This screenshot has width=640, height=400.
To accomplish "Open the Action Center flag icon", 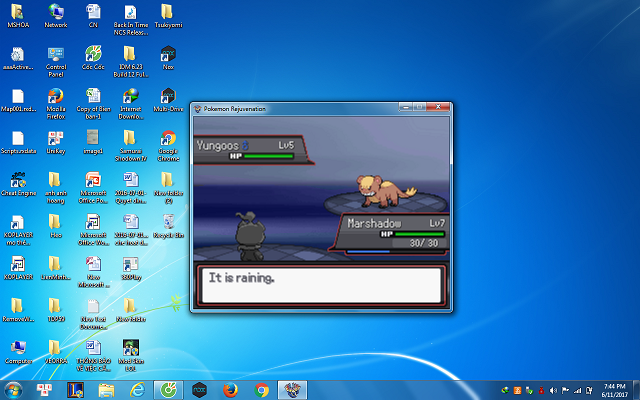I will (x=565, y=391).
